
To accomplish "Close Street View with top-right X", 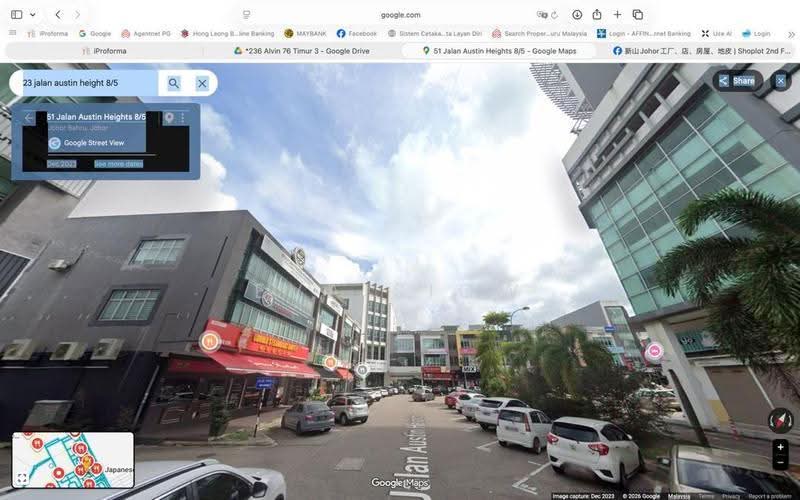I will click(x=781, y=81).
